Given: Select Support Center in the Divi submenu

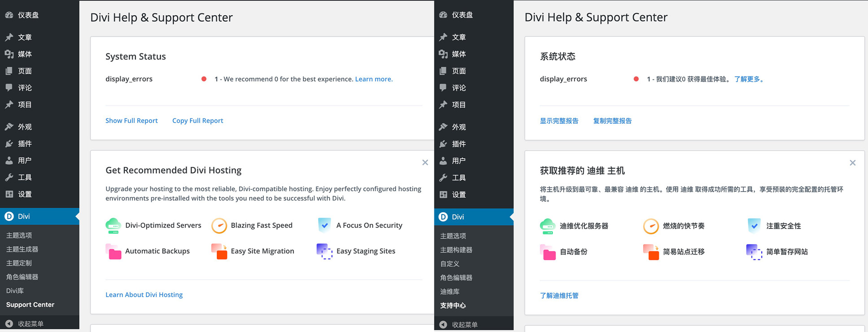Looking at the screenshot, I should coord(30,305).
